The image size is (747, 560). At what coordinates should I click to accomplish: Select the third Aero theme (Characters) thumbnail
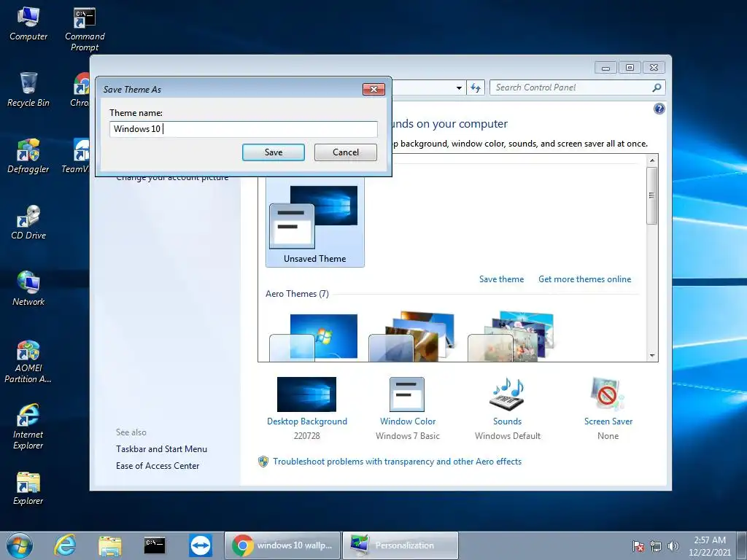tap(511, 336)
